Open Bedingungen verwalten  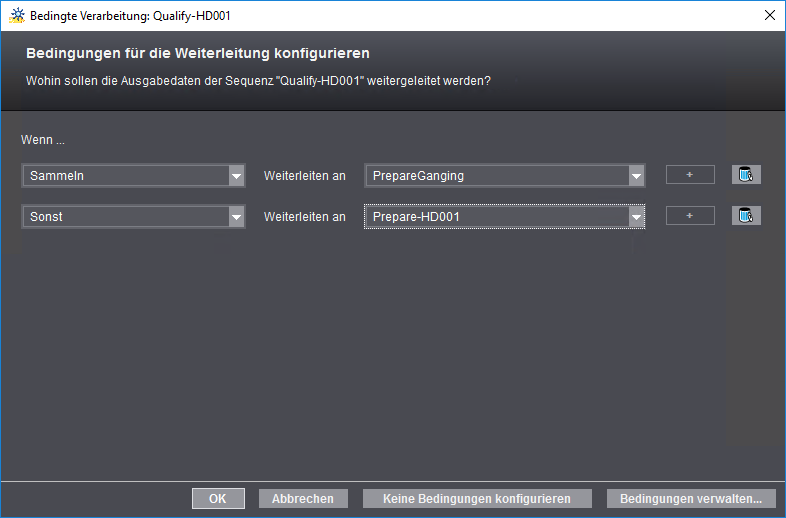(690, 498)
